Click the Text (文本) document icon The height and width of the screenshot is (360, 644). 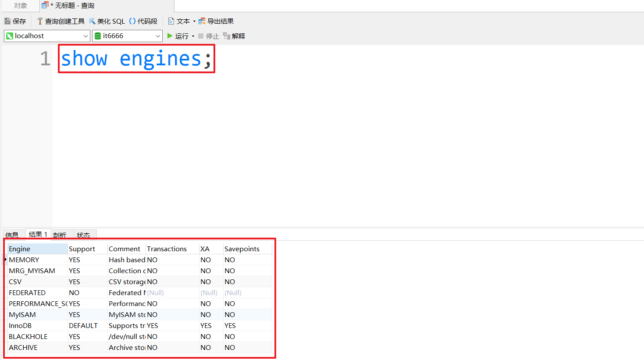(171, 21)
